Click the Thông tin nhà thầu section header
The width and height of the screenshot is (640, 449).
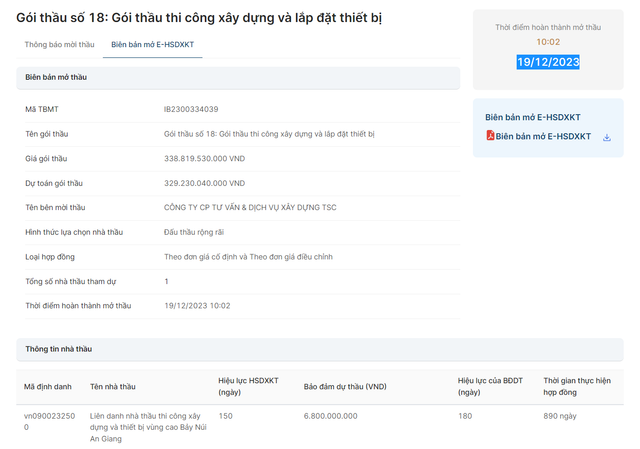click(59, 349)
